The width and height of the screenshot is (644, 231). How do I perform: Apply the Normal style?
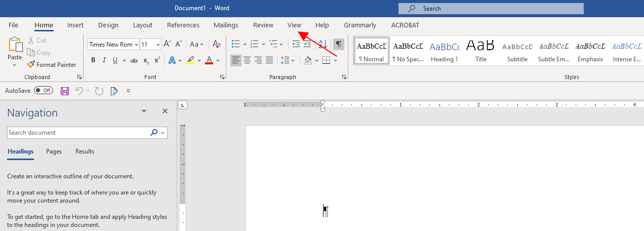click(x=372, y=52)
